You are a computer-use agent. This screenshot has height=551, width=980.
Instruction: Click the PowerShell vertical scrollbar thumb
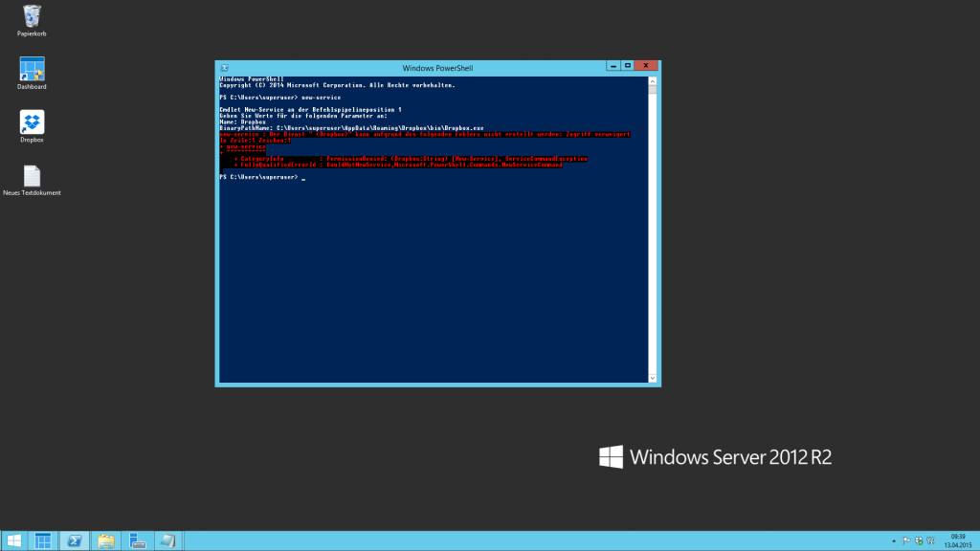click(x=653, y=89)
